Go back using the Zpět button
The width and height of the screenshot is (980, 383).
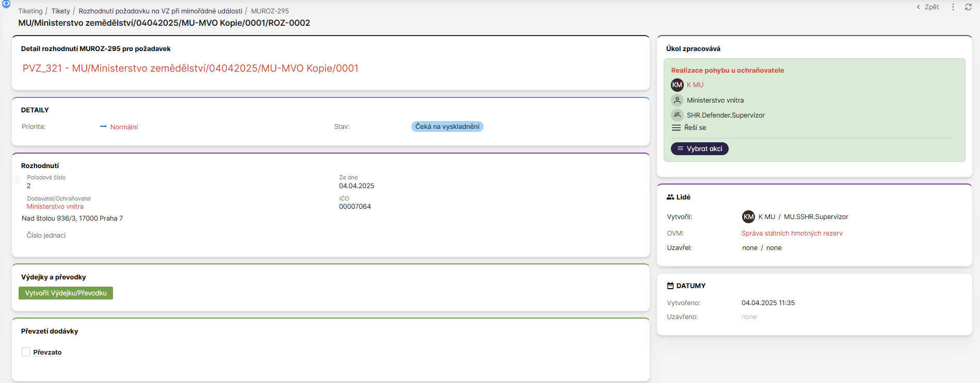tap(928, 7)
